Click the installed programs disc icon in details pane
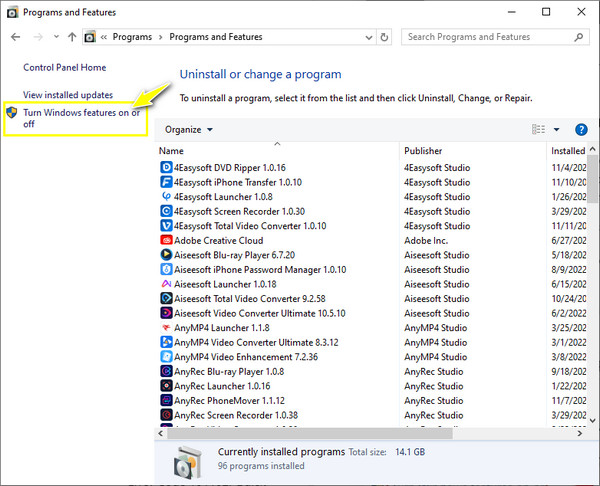 pyautogui.click(x=188, y=462)
